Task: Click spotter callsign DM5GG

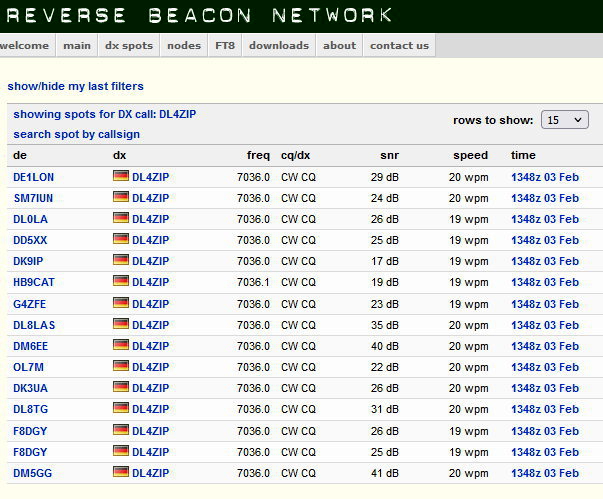Action: coord(32,473)
